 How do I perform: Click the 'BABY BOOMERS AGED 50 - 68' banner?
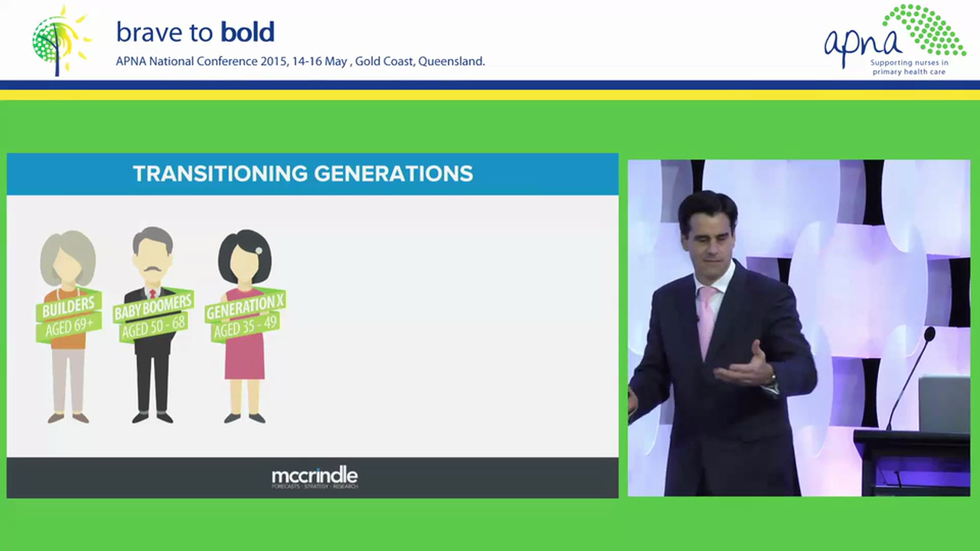152,314
